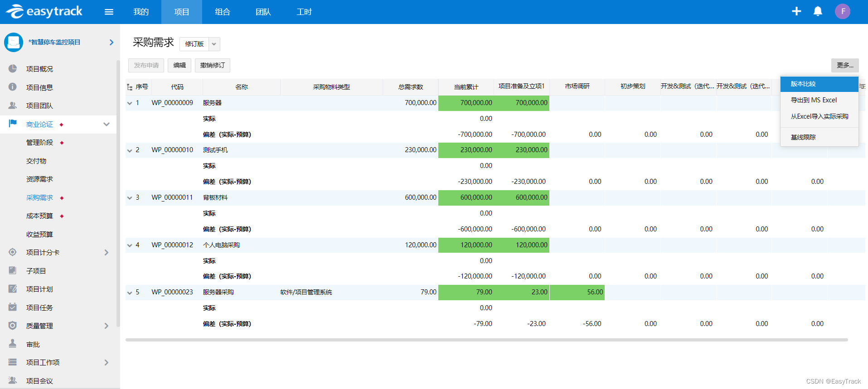868x389 pixels.
Task: Collapse row 5 服务器采购 details
Action: [130, 293]
